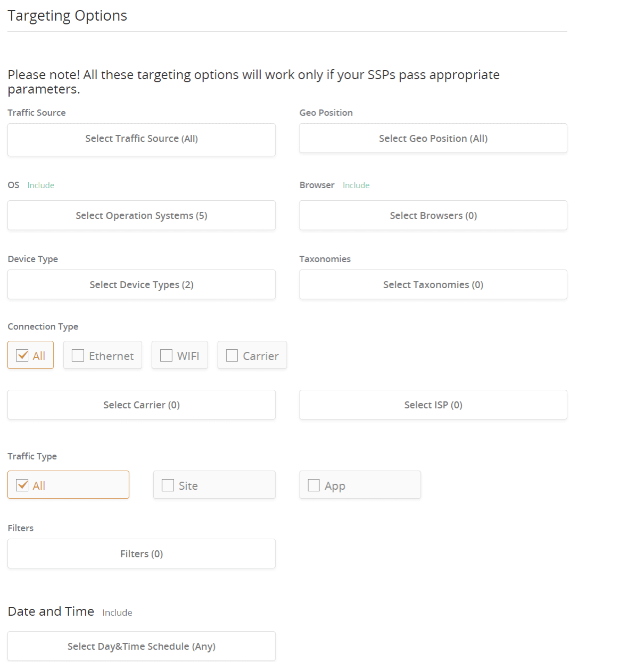Open the Select Operation Systems picker

click(x=141, y=215)
